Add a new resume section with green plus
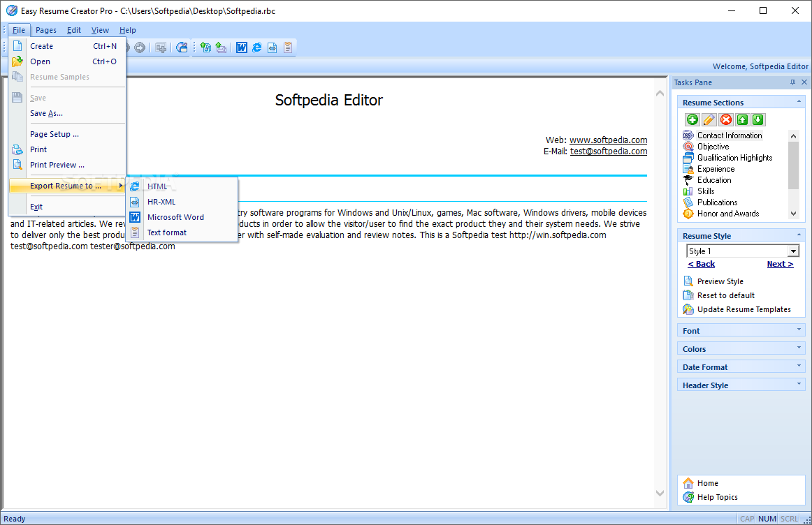 point(693,119)
